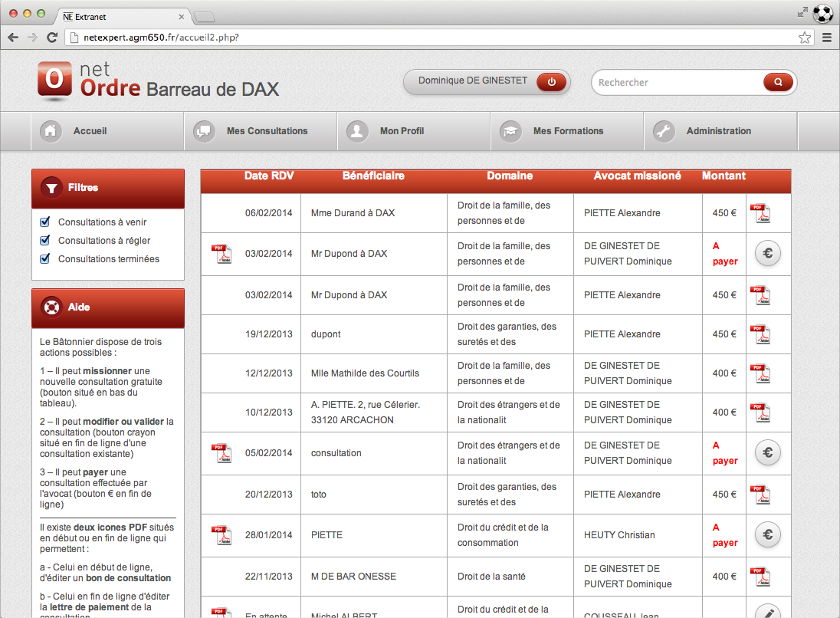Open the Administration menu
840x618 pixels.
coord(720,131)
